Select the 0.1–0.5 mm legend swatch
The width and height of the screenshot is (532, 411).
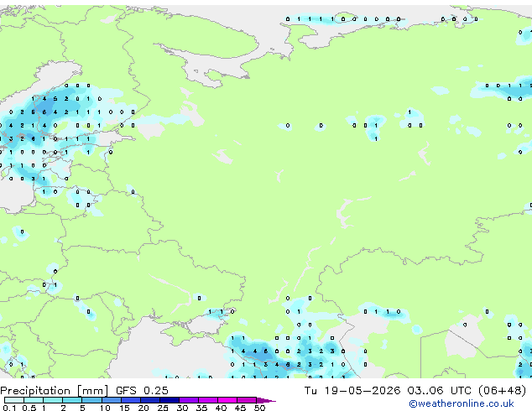point(14,400)
